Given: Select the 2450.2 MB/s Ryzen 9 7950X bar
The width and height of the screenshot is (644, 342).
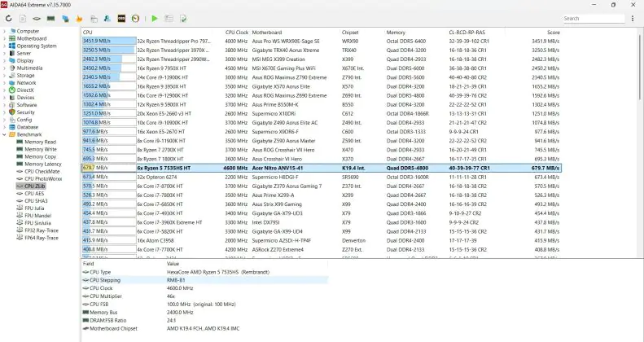Looking at the screenshot, I should tap(109, 68).
